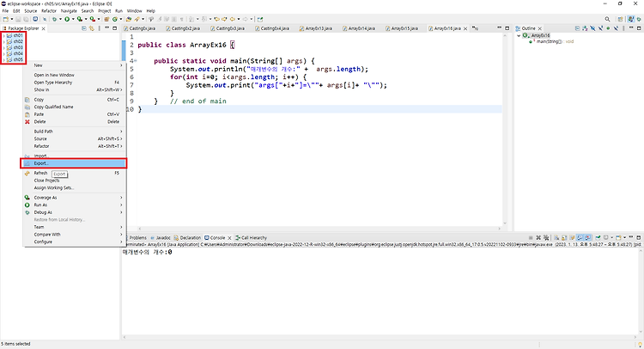Click Collapse All in Package Explorer
644x349 pixels.
coord(84,28)
